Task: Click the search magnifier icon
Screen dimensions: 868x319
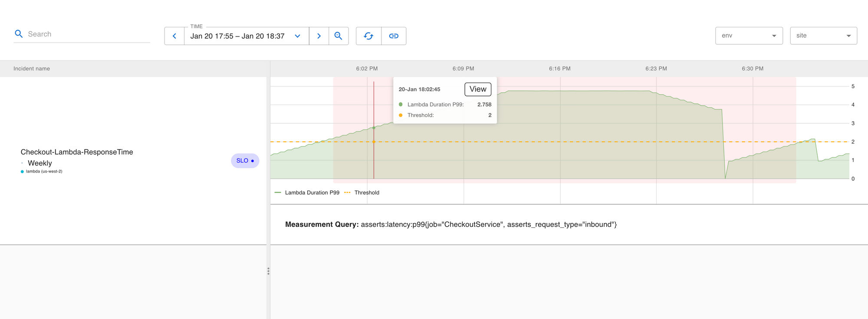Action: tap(19, 34)
